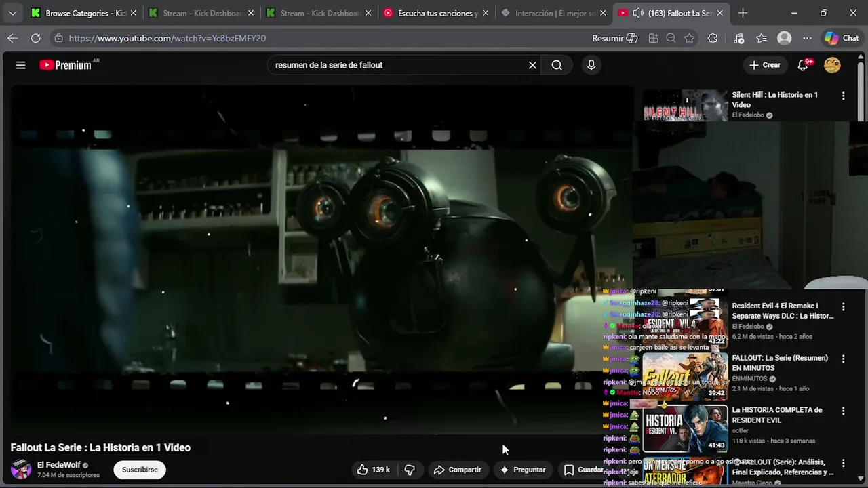Open the browser profile avatar
Image resolution: width=868 pixels, height=488 pixels.
(785, 38)
